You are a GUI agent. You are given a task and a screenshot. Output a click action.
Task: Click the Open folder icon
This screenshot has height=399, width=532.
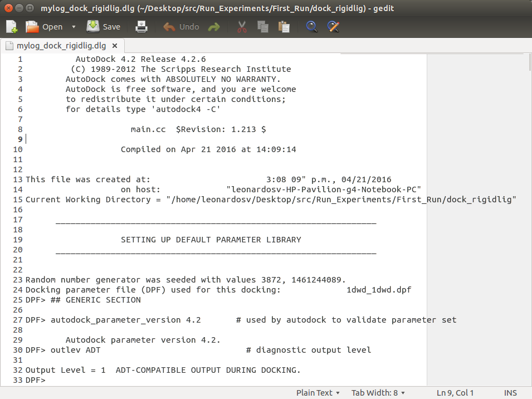32,26
